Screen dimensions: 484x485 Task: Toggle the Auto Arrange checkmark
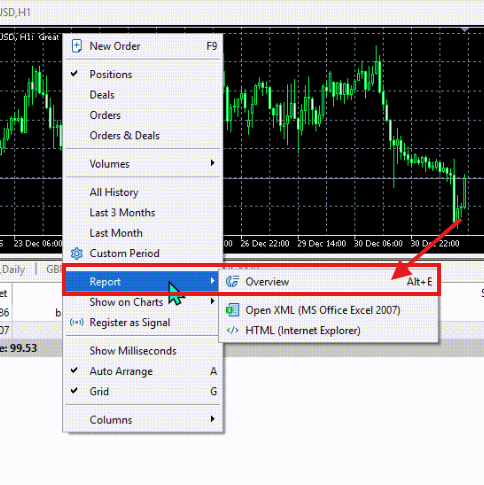[74, 370]
